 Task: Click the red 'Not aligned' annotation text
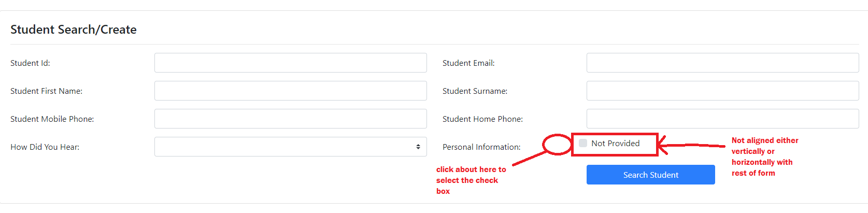pyautogui.click(x=765, y=157)
